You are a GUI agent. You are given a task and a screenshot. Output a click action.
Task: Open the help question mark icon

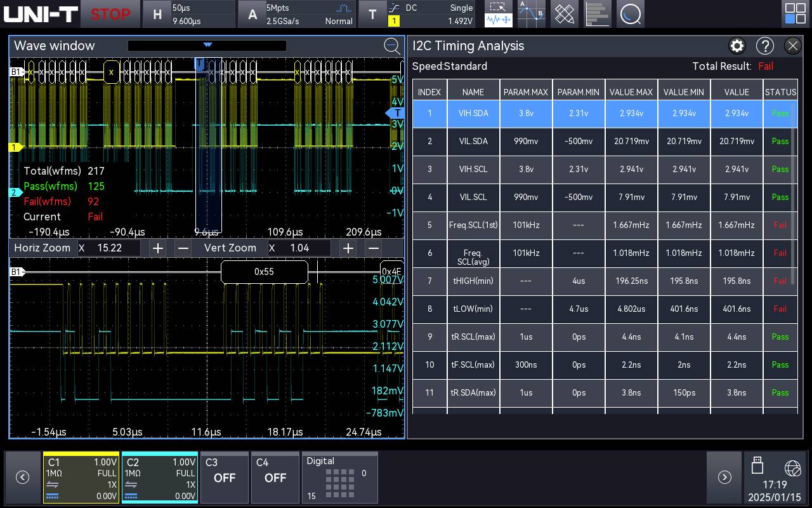coord(765,46)
